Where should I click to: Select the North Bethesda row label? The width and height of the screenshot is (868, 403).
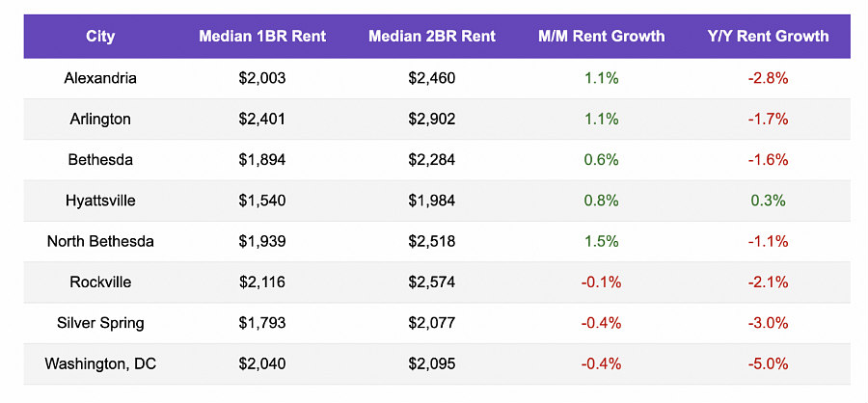[x=100, y=241]
